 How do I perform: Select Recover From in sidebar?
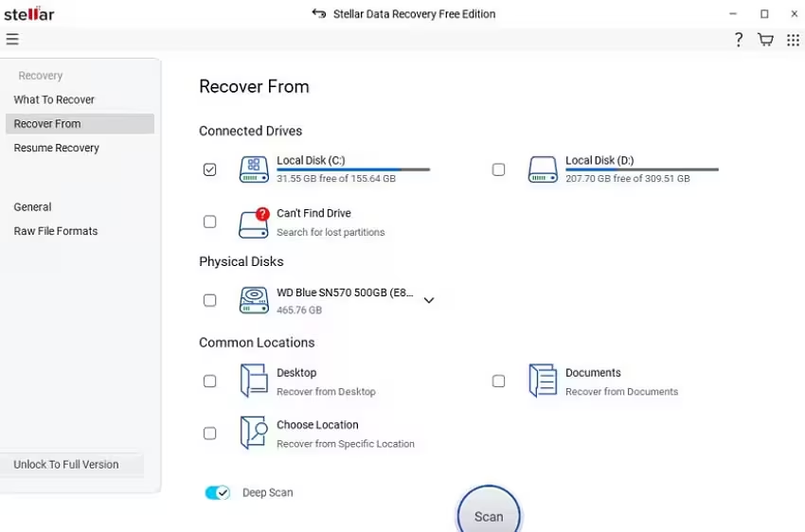(80, 124)
